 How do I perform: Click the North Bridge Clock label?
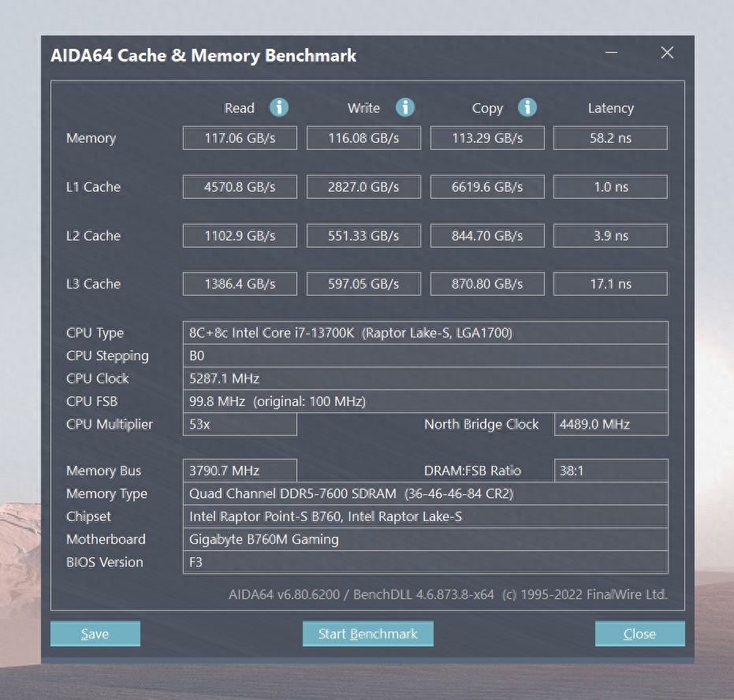click(481, 424)
